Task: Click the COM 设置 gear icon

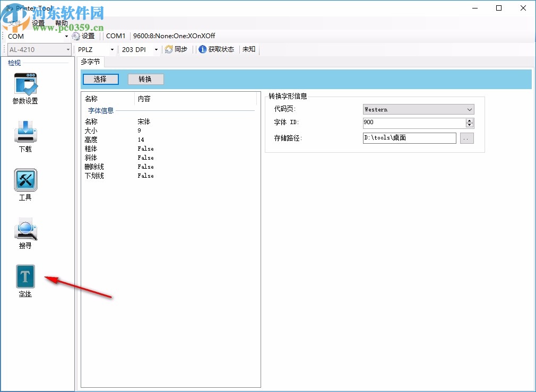Action: (x=76, y=36)
